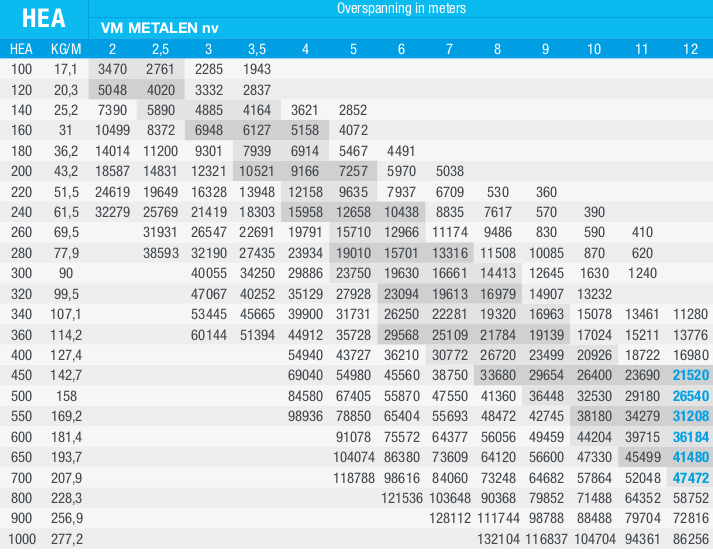This screenshot has width=713, height=552.
Task: Select the blue value 26540
Action: coord(691,396)
